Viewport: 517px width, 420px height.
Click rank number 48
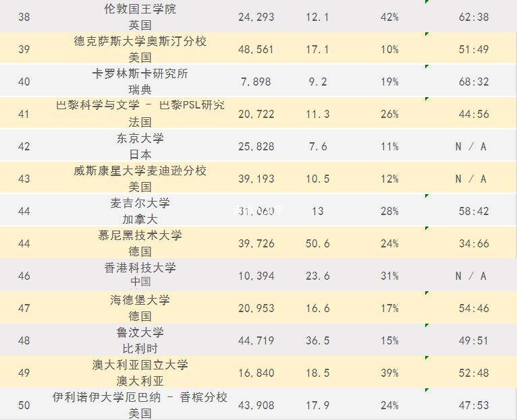pos(24,340)
